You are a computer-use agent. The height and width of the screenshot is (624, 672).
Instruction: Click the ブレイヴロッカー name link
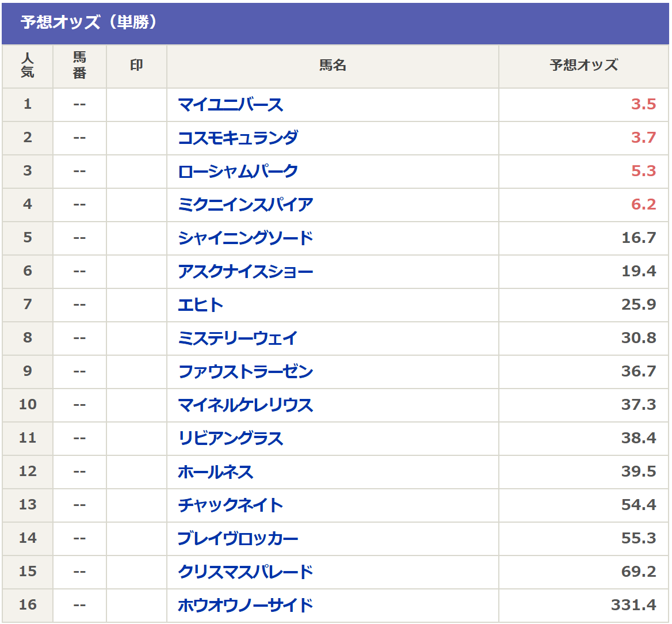click(x=238, y=539)
